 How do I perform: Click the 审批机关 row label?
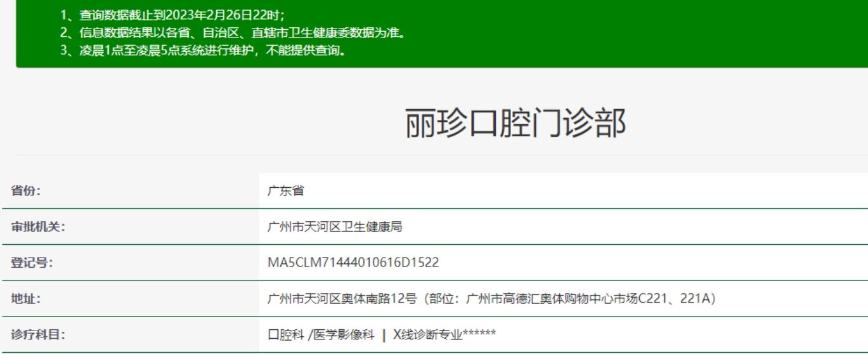[x=38, y=226]
